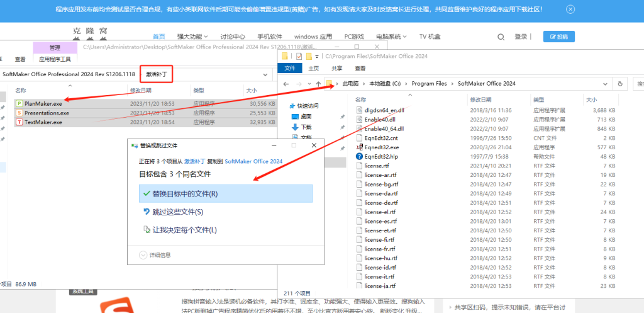Select dlgdsn64_en.dll file icon
This screenshot has height=313, width=644.
(359, 110)
